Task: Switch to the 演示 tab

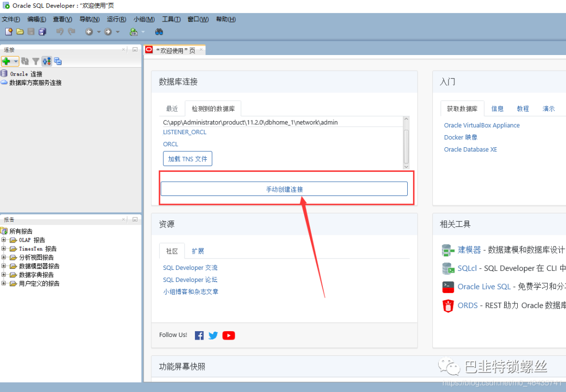Action: (x=548, y=108)
